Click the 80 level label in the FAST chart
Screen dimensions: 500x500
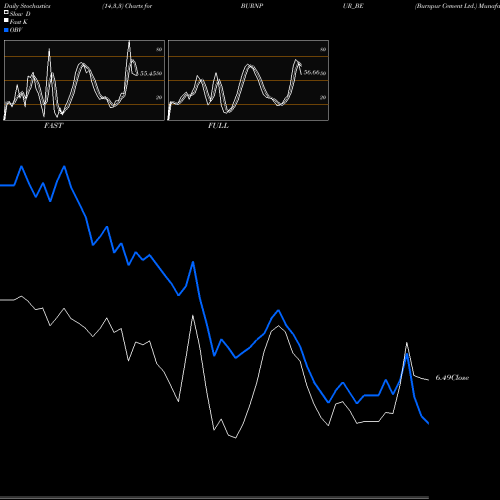(x=159, y=49)
